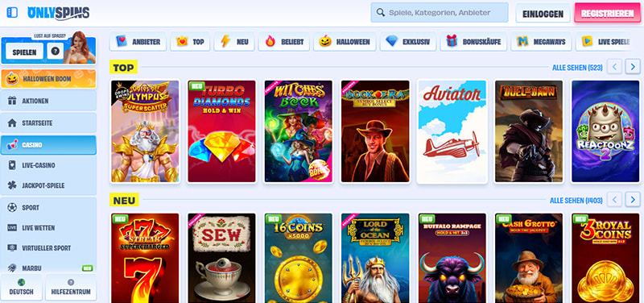
Task: Click the lightning bolt icon in Neu filter
Action: pos(225,42)
